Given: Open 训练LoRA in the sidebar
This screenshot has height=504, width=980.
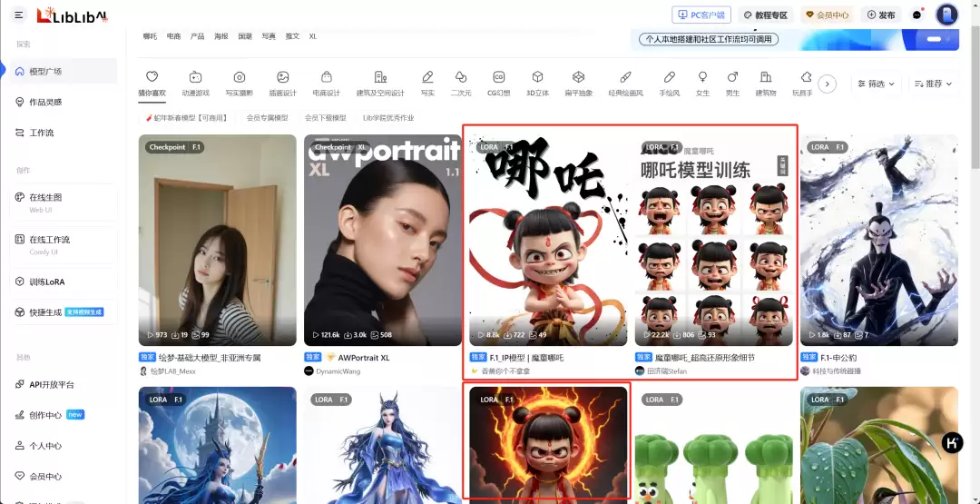Looking at the screenshot, I should pyautogui.click(x=64, y=282).
